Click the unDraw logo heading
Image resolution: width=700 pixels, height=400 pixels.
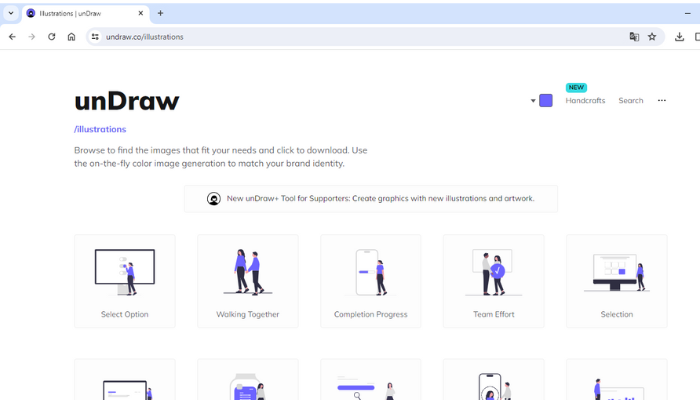(x=127, y=101)
